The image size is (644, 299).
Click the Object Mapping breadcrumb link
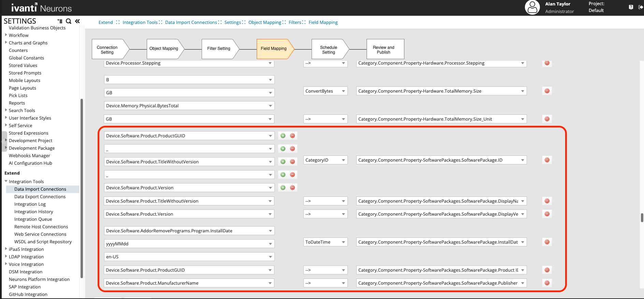[264, 22]
